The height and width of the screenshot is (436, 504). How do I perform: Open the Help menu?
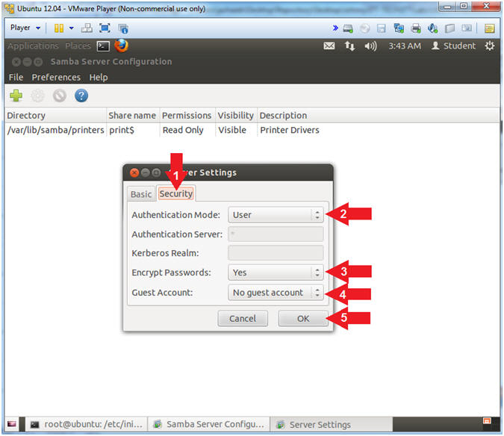pos(99,78)
